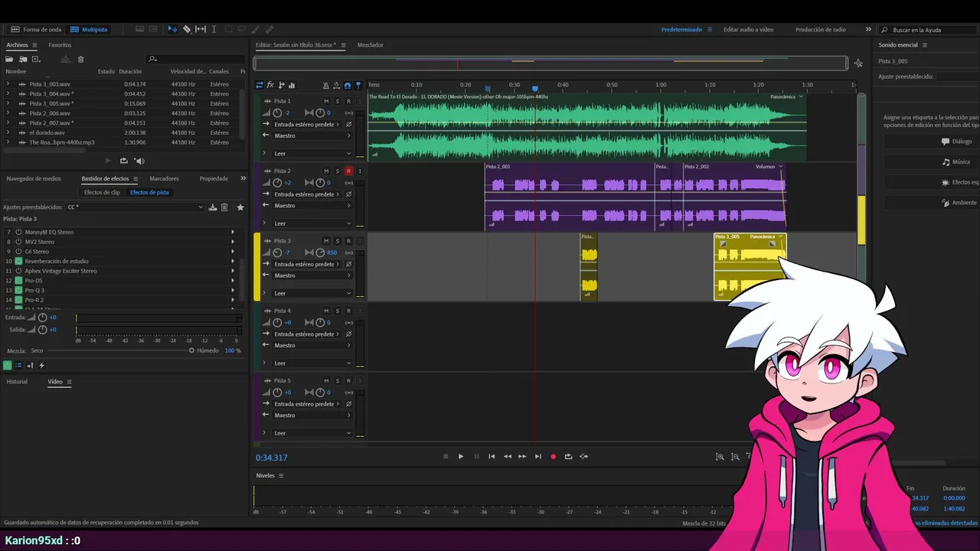Show the EQ view in track header toolbar

292,85
